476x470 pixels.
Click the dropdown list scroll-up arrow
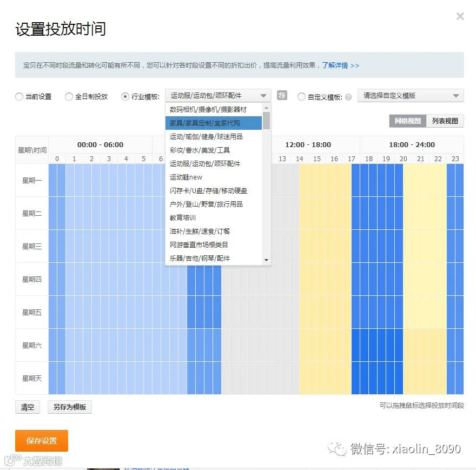[266, 108]
